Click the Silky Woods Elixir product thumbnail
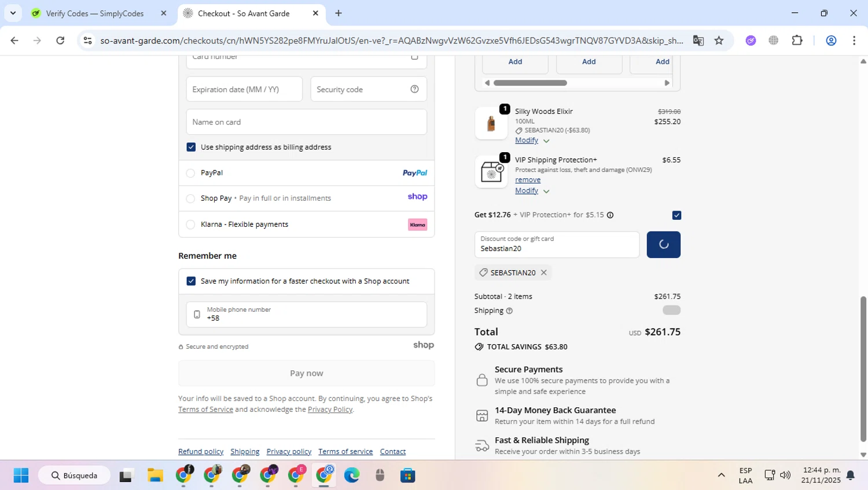This screenshot has height=490, width=868. pyautogui.click(x=491, y=123)
